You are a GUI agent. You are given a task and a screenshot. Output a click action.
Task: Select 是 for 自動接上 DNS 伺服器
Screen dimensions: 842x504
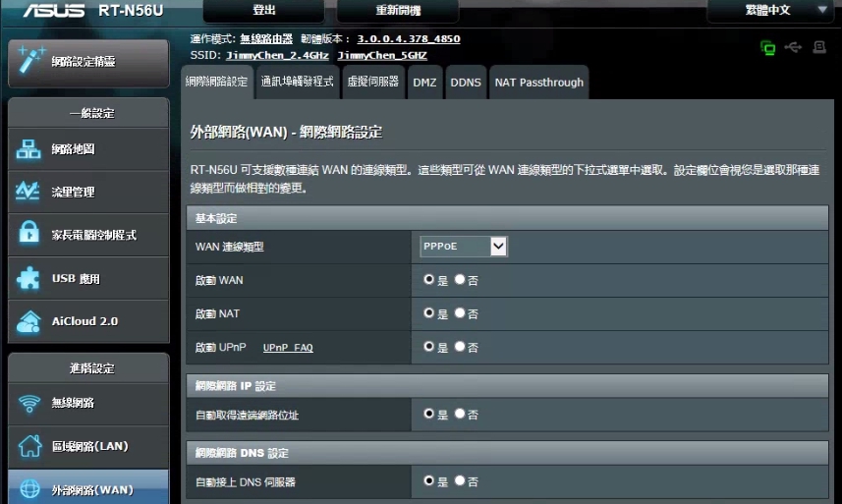(428, 480)
